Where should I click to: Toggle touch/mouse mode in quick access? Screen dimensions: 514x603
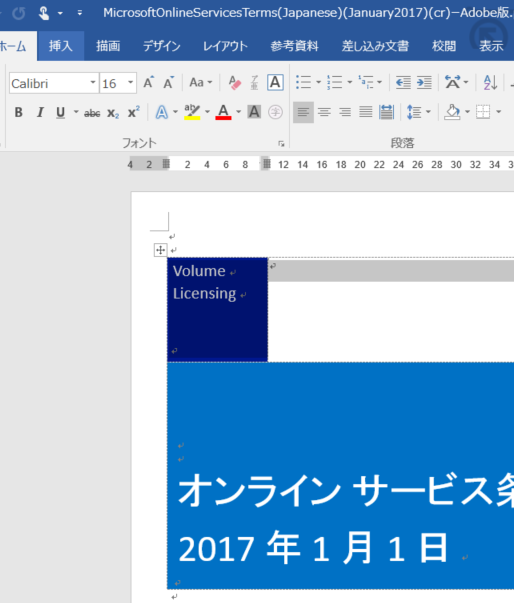pyautogui.click(x=44, y=13)
